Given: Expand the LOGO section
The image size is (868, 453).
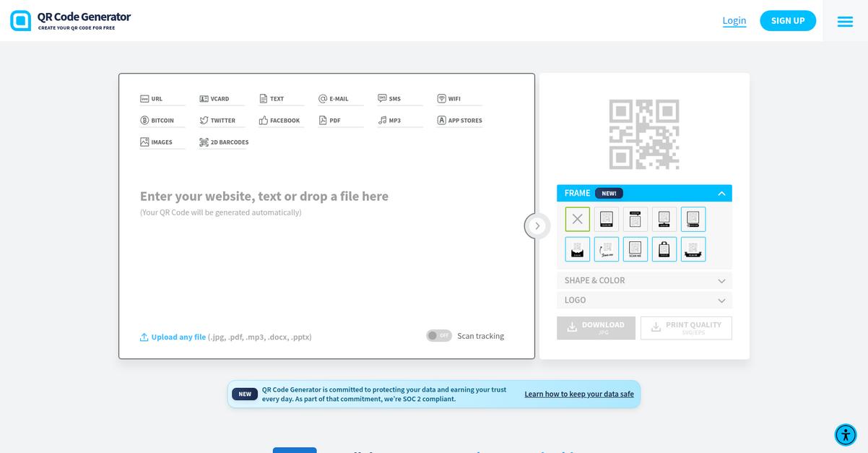Looking at the screenshot, I should (x=644, y=300).
